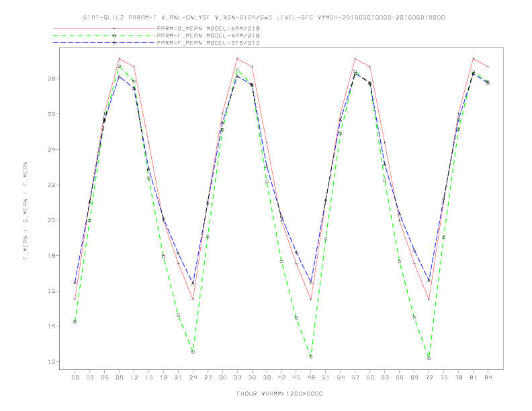Click x-axis tick label 03

[89, 377]
